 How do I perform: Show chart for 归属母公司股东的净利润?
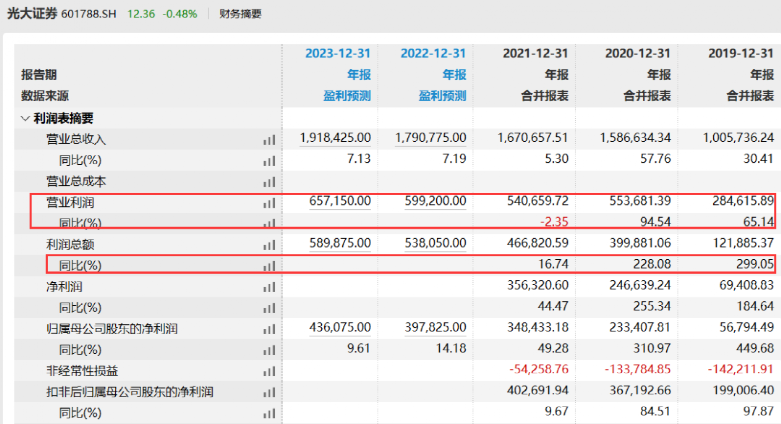[x=269, y=329]
